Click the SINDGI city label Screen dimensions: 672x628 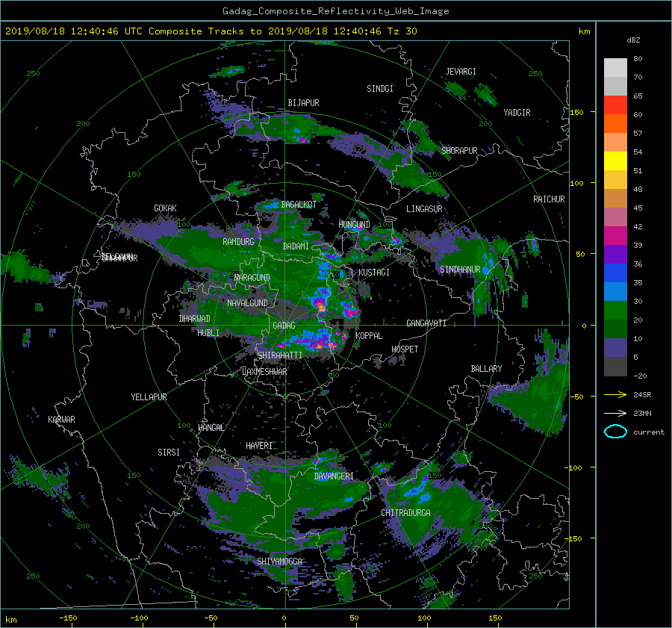coord(380,89)
